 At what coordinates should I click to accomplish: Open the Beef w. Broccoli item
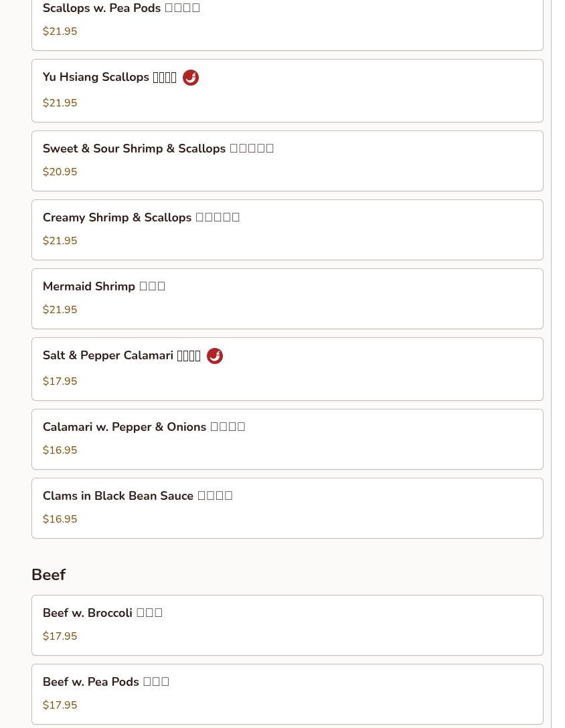(287, 626)
